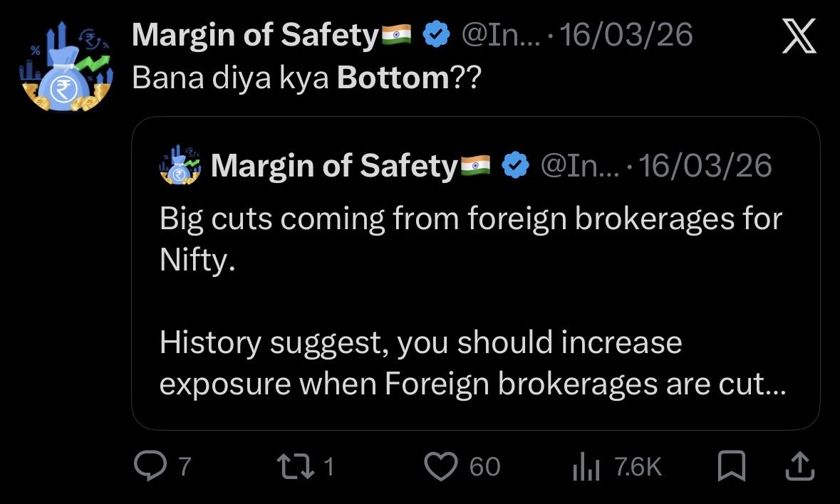Open main post author name link
Viewport: 840px width, 504px height.
click(x=255, y=35)
